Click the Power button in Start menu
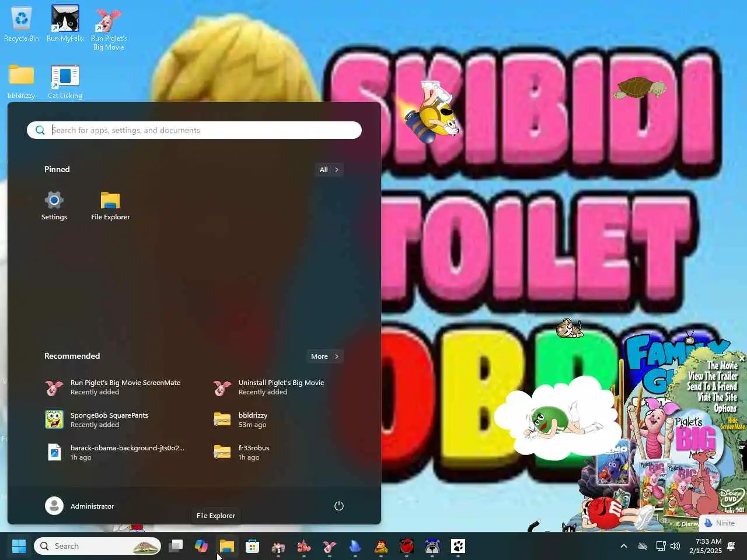Viewport: 747px width, 560px height. 338,506
